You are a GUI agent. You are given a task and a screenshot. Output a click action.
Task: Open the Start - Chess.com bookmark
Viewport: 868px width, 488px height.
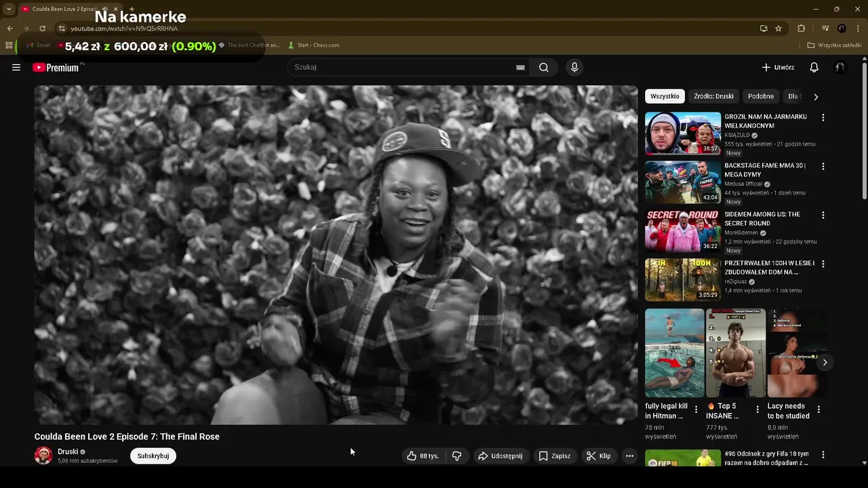313,45
